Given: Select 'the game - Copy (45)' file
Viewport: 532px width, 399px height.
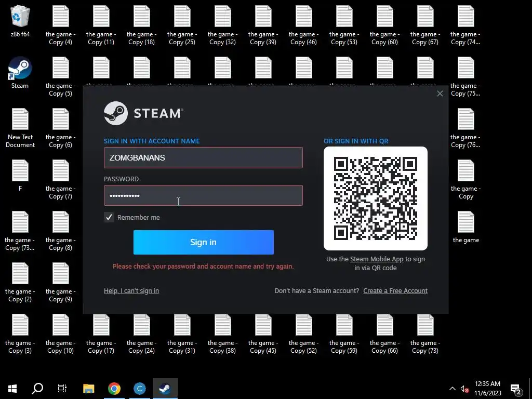Looking at the screenshot, I should point(263,334).
